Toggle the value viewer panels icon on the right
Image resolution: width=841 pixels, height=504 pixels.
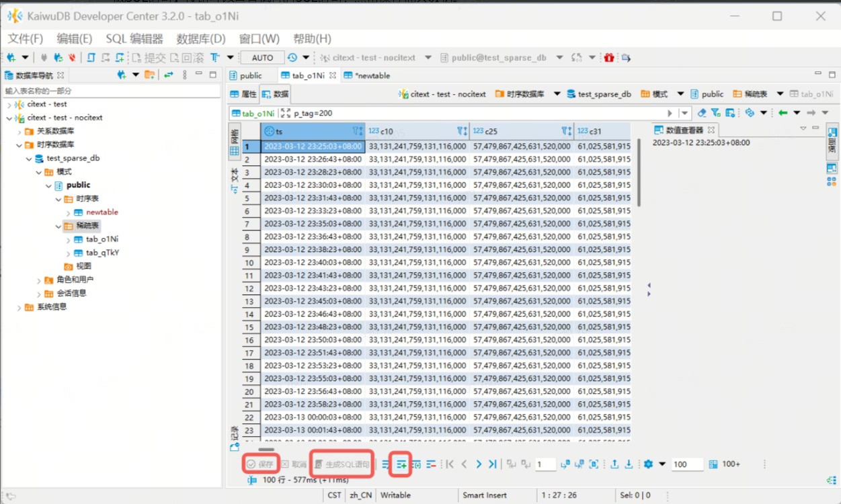point(832,167)
